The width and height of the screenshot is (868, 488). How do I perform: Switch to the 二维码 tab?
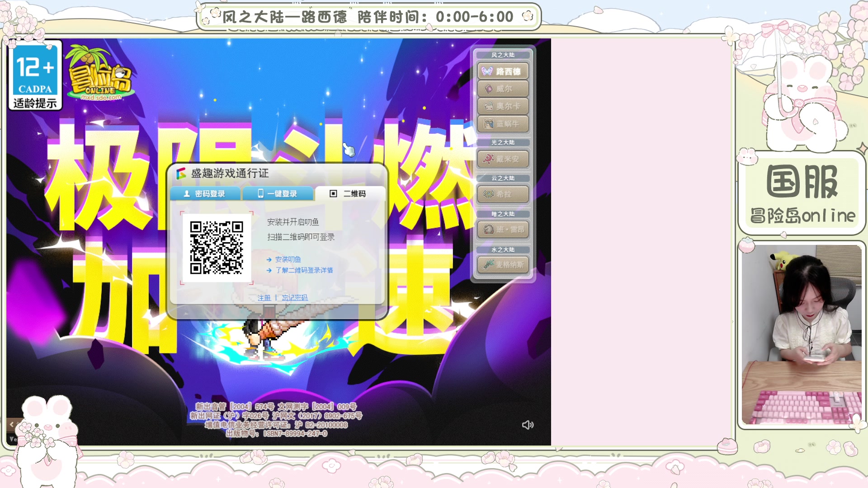tap(350, 193)
